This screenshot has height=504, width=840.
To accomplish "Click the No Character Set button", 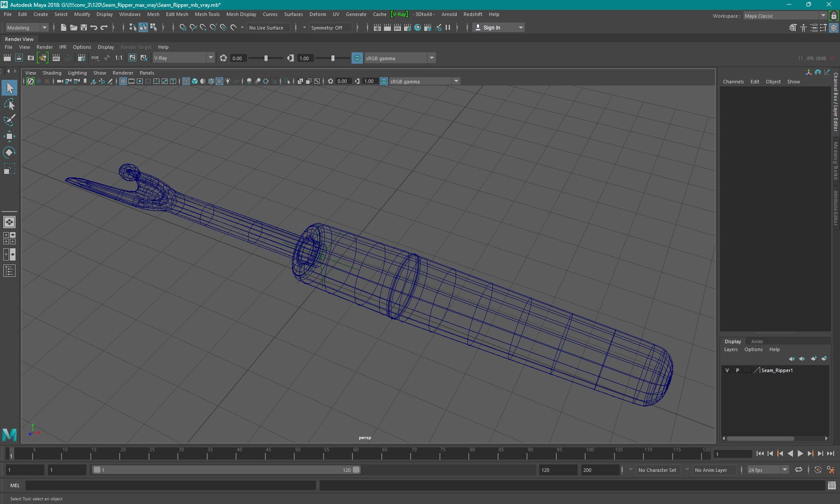I will (657, 470).
